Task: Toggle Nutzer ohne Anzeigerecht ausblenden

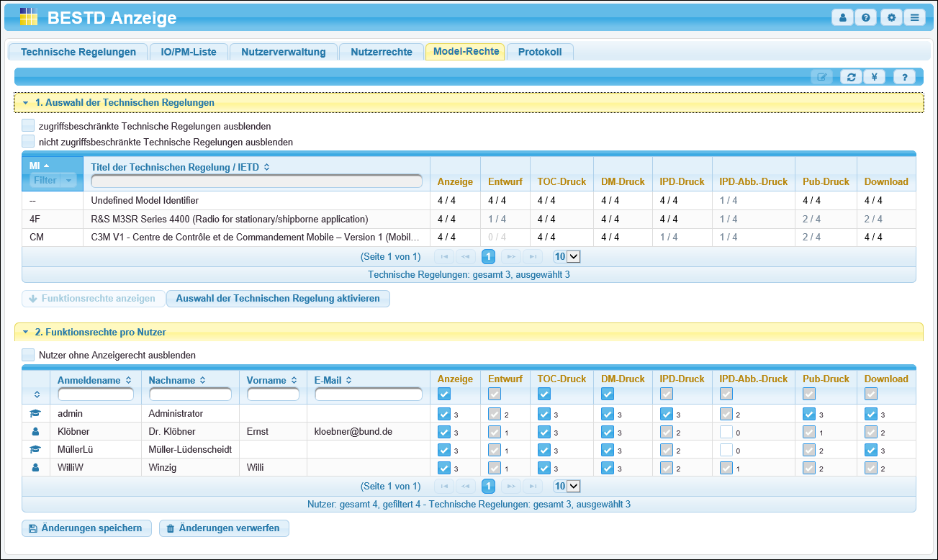Action: 28,354
